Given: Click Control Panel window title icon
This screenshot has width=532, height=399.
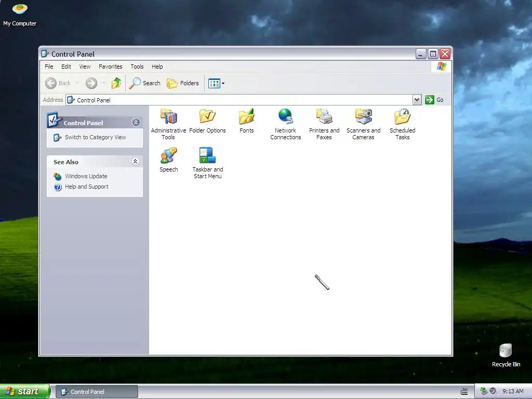Looking at the screenshot, I should click(x=45, y=54).
